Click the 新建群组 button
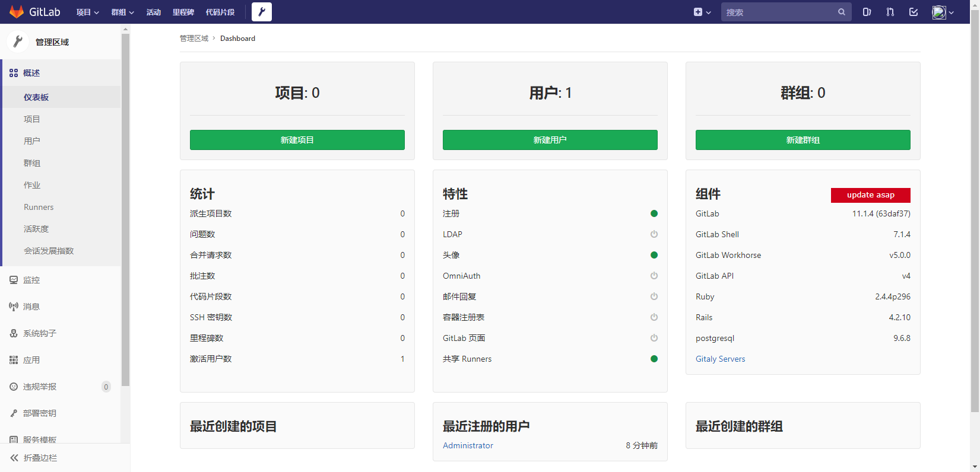The image size is (980, 472). tap(803, 140)
